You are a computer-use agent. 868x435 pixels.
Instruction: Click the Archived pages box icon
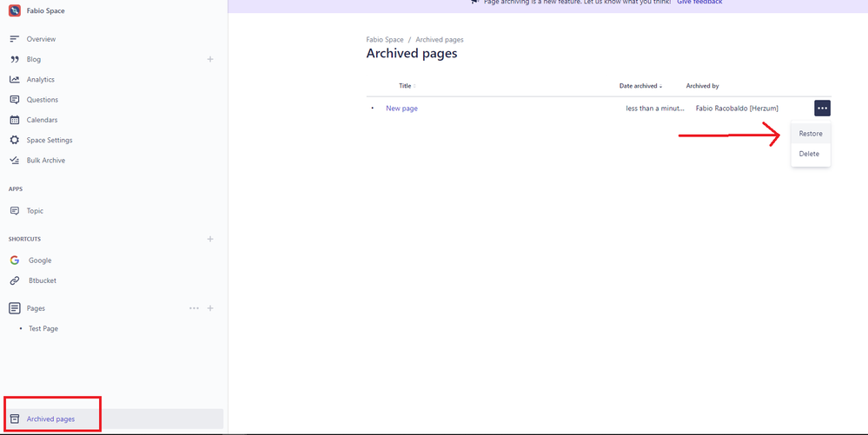tap(15, 419)
